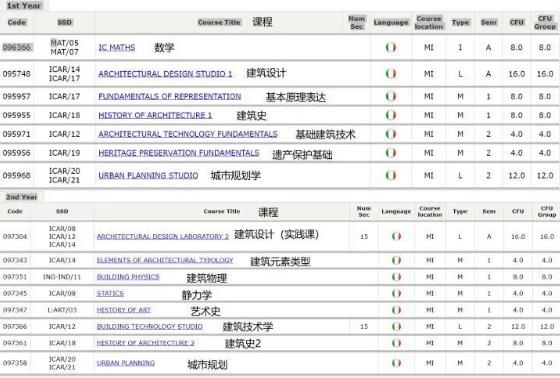
Task: Open the IC MATHS course link
Action: pos(117,48)
